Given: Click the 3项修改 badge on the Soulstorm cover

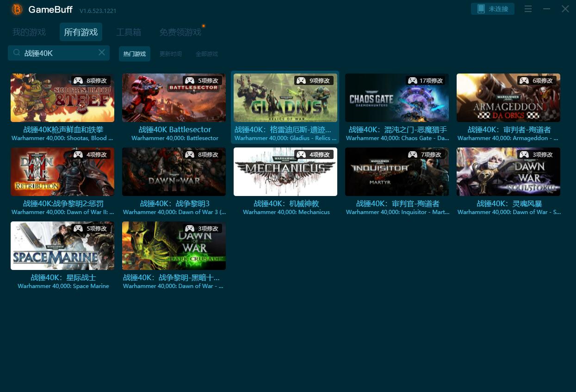Looking at the screenshot, I should (537, 154).
